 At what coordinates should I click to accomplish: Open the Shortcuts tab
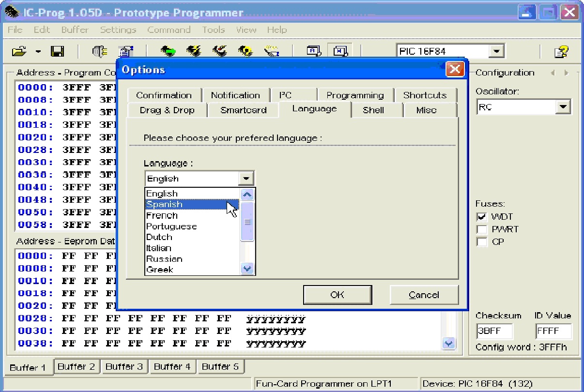click(425, 95)
